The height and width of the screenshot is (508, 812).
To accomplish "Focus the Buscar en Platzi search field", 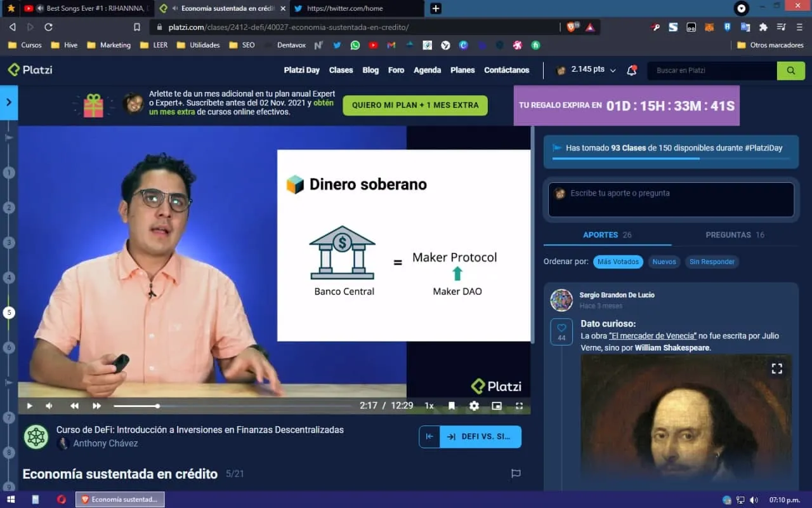I will [712, 70].
